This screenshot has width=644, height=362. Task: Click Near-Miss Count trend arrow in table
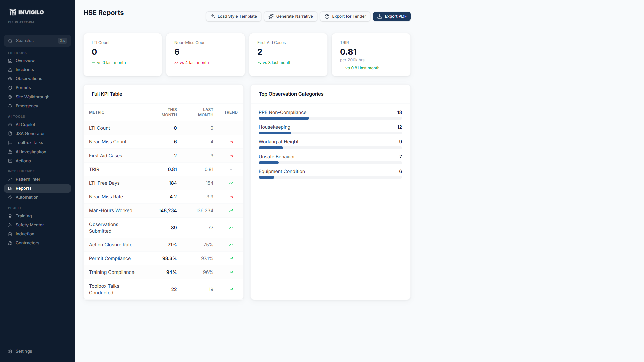point(231,142)
